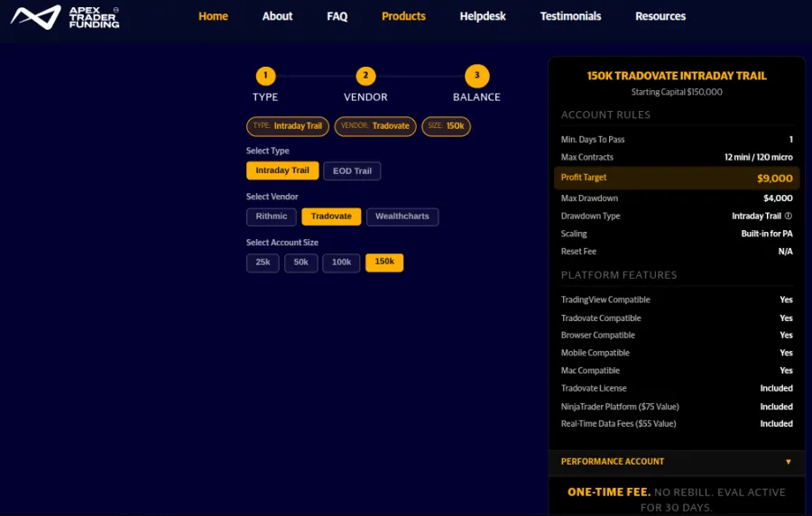Click the Select Type label

[x=268, y=152]
